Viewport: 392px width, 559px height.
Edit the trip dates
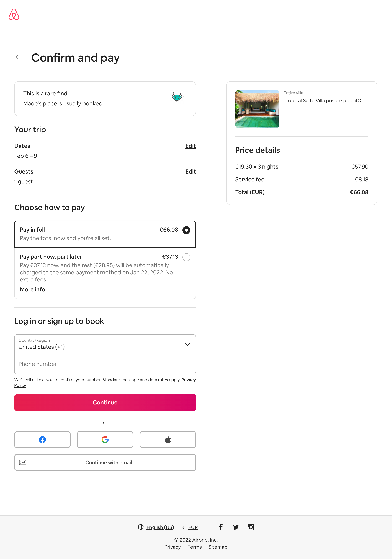click(190, 146)
